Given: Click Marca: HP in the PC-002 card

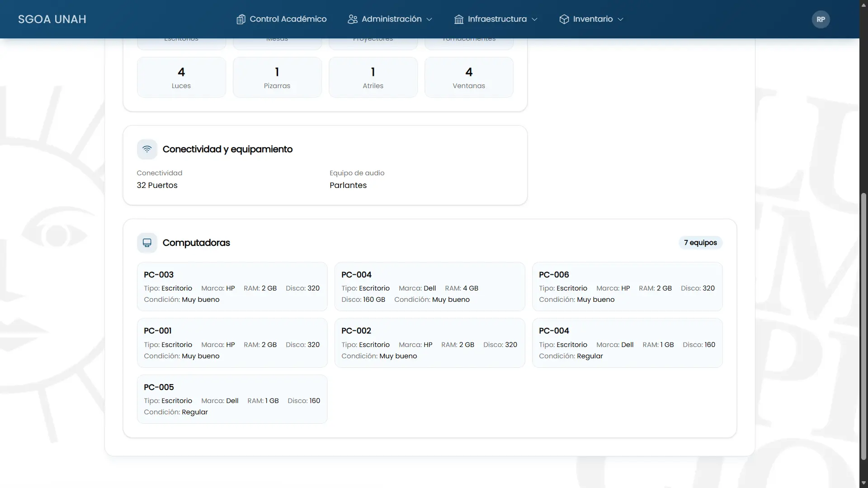Looking at the screenshot, I should coord(415,345).
